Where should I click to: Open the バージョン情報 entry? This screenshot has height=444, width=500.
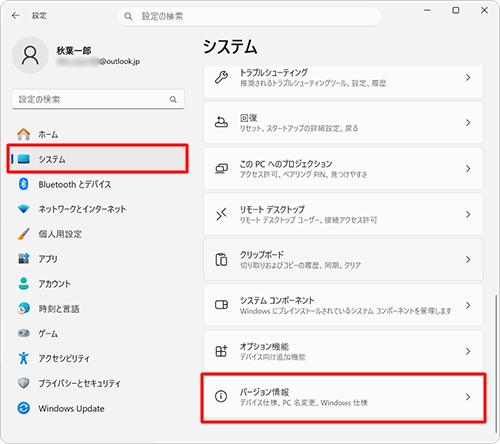(343, 396)
